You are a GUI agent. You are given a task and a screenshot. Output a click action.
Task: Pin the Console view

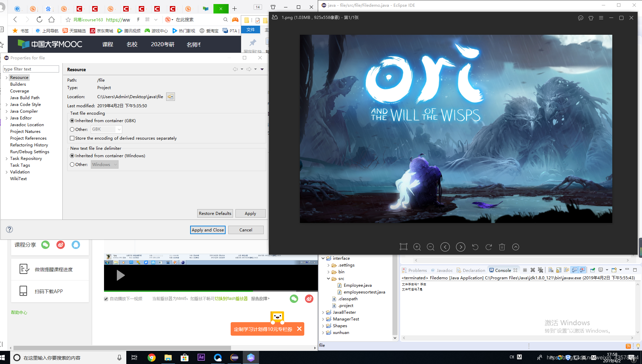(x=593, y=270)
